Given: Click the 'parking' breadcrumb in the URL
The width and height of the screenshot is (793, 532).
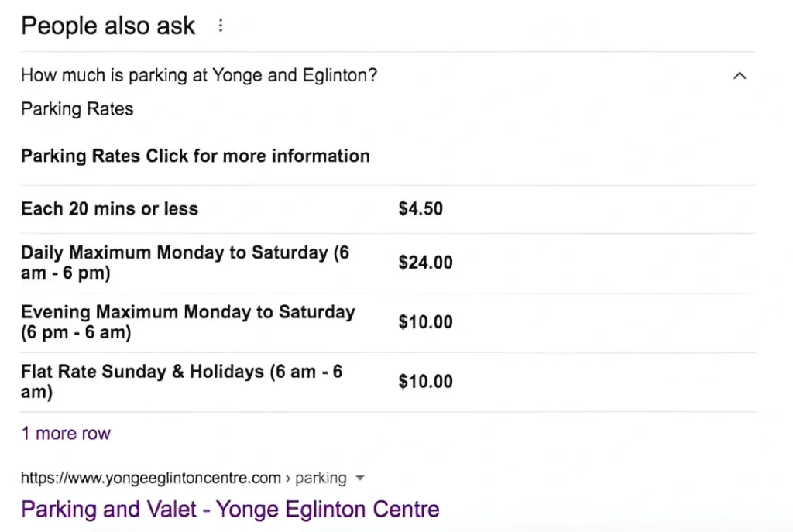Looking at the screenshot, I should (321, 478).
